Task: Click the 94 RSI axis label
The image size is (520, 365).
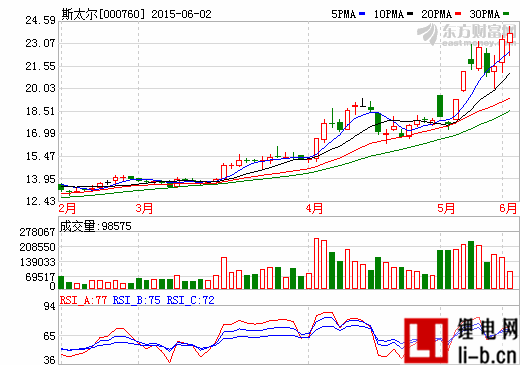Action: click(x=50, y=306)
